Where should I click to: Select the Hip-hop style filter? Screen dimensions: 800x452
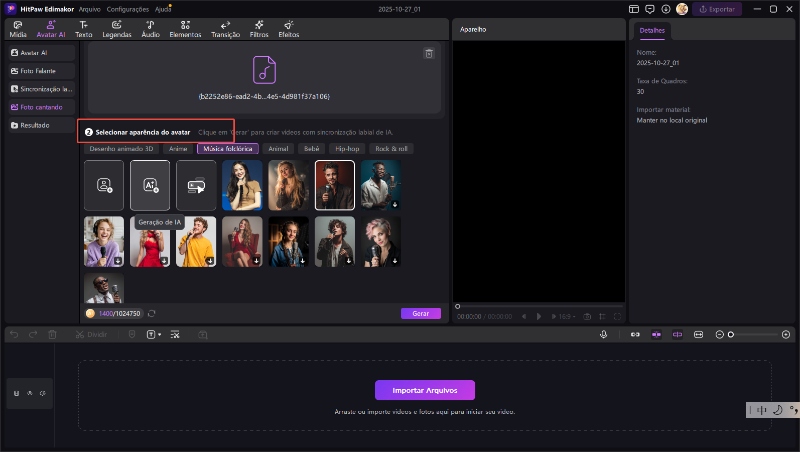(x=347, y=148)
